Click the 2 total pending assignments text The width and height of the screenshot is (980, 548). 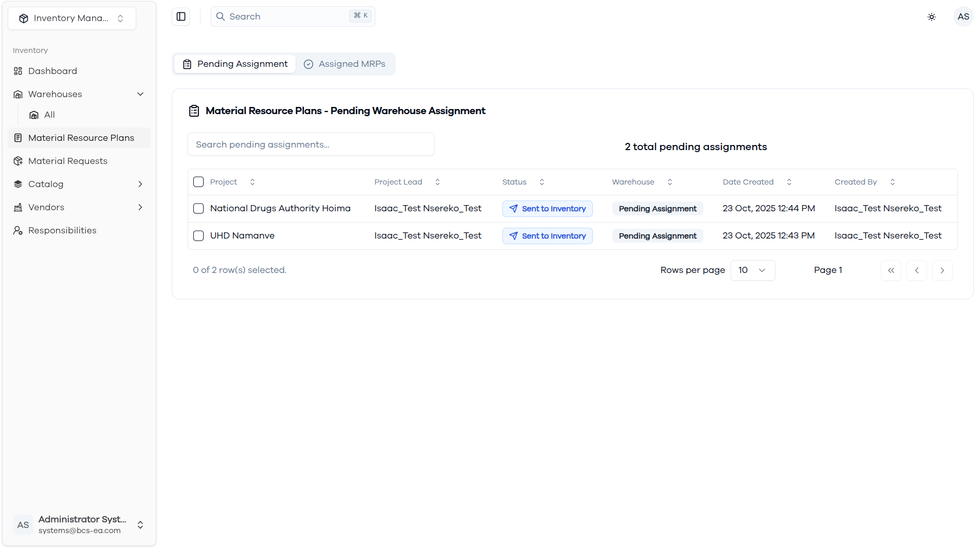(x=696, y=147)
